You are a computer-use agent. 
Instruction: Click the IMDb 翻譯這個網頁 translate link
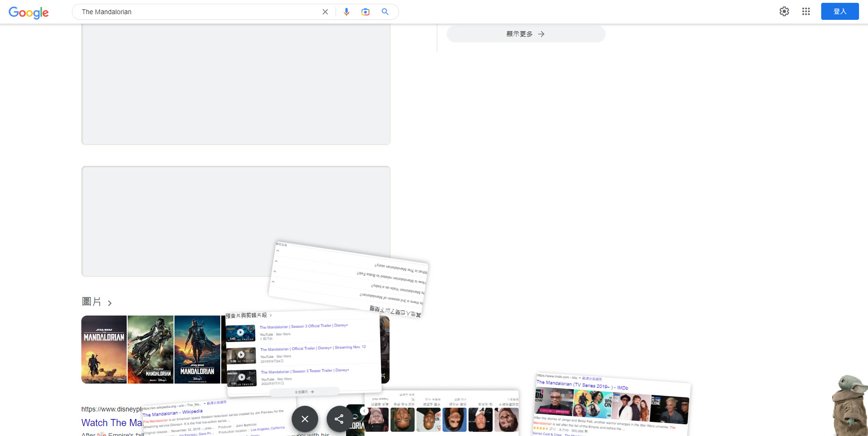click(x=592, y=379)
